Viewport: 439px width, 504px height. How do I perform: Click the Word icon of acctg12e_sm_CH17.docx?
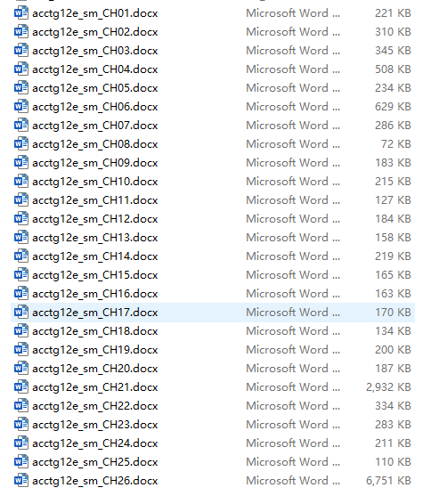(21, 313)
